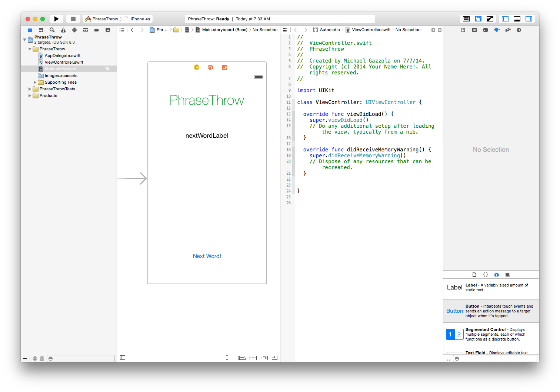Click the First Responder orange cube icon
560x392 pixels.
210,67
